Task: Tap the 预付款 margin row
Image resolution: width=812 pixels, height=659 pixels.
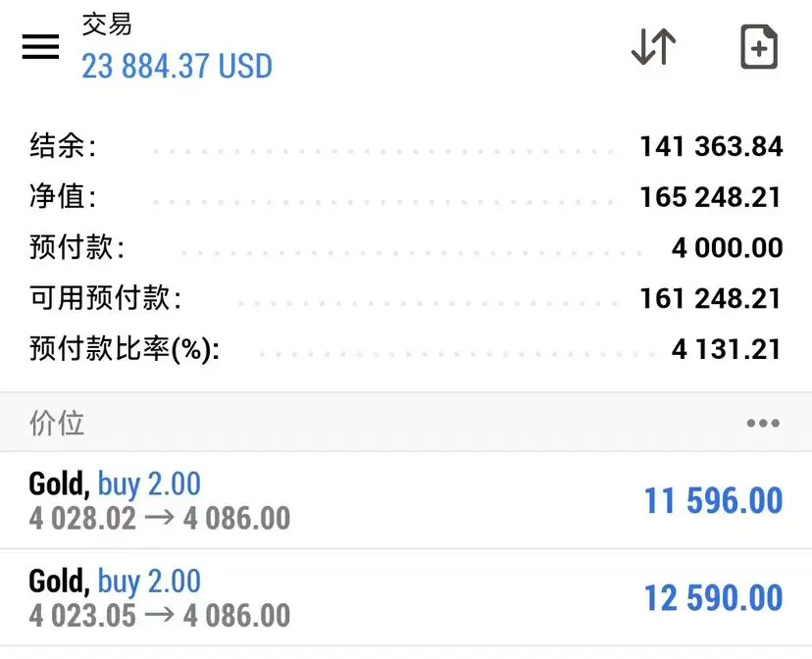Action: pyautogui.click(x=406, y=247)
